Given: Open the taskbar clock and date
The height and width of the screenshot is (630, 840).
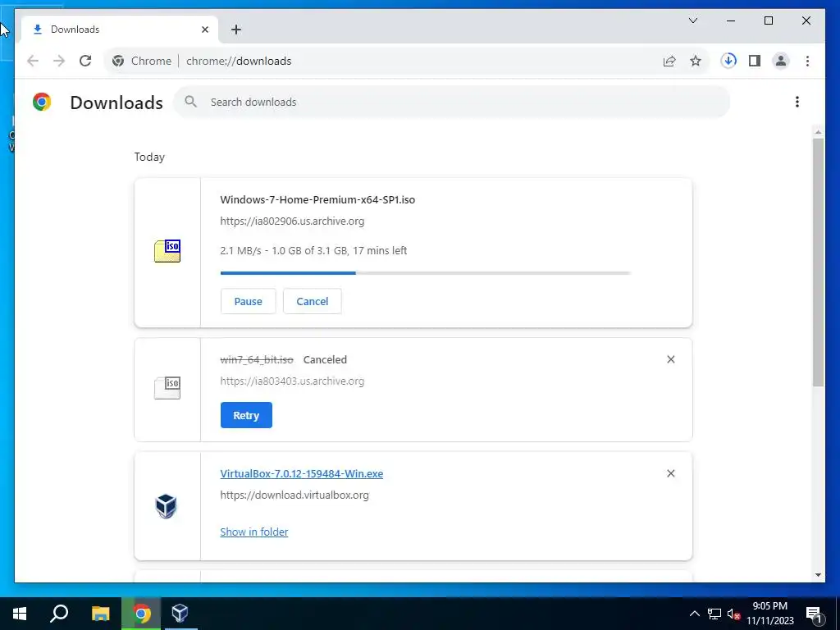Looking at the screenshot, I should [x=769, y=614].
